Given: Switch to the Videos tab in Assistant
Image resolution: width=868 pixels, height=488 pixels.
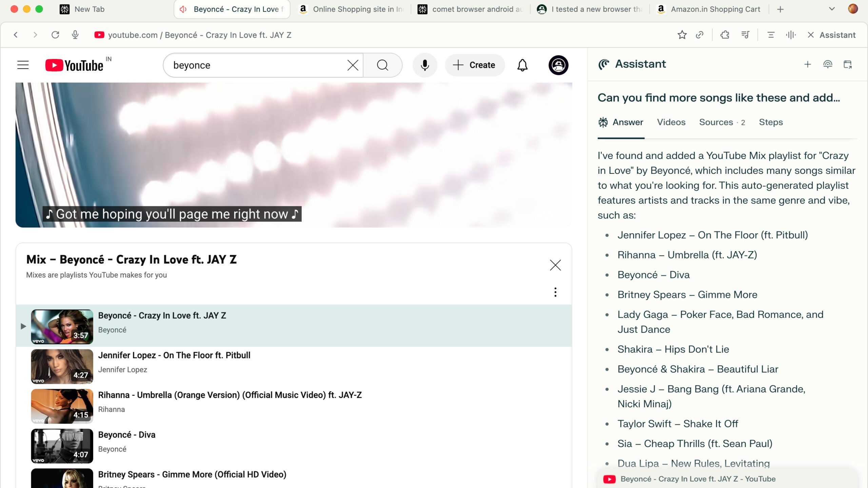Looking at the screenshot, I should [671, 122].
